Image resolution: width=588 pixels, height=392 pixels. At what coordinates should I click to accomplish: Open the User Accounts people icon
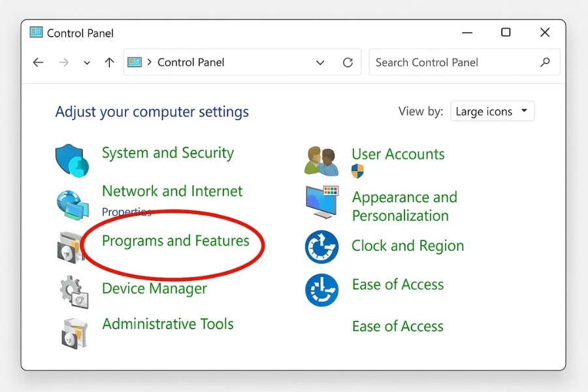pyautogui.click(x=321, y=161)
